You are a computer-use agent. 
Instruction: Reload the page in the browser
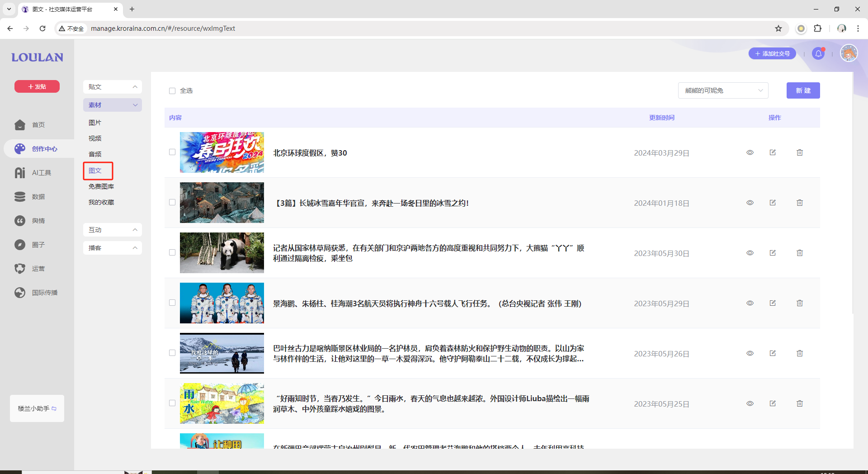[42, 28]
